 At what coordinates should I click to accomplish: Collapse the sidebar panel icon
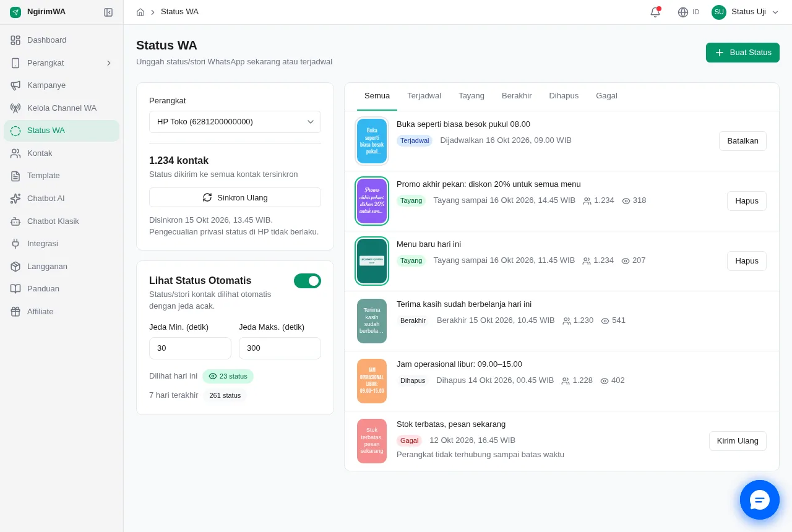pyautogui.click(x=108, y=12)
